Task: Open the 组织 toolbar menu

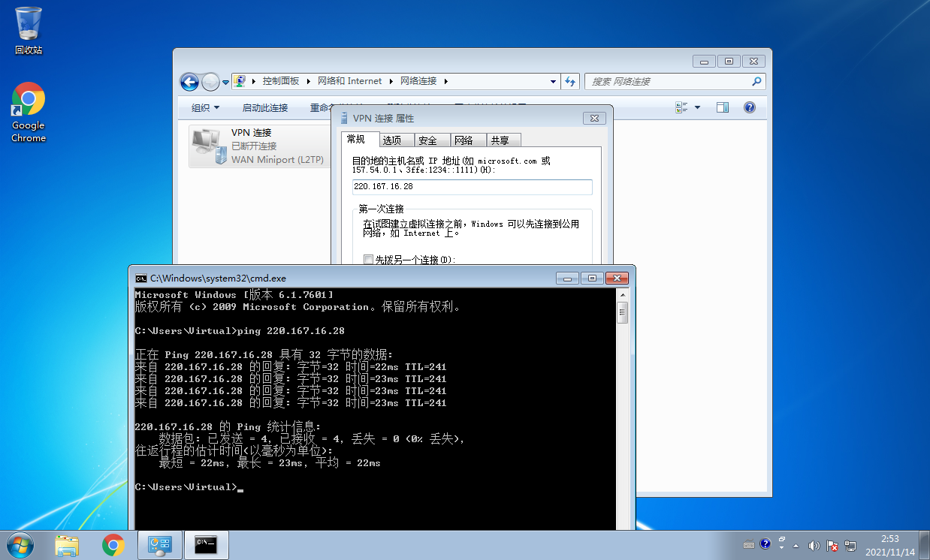Action: coord(205,107)
